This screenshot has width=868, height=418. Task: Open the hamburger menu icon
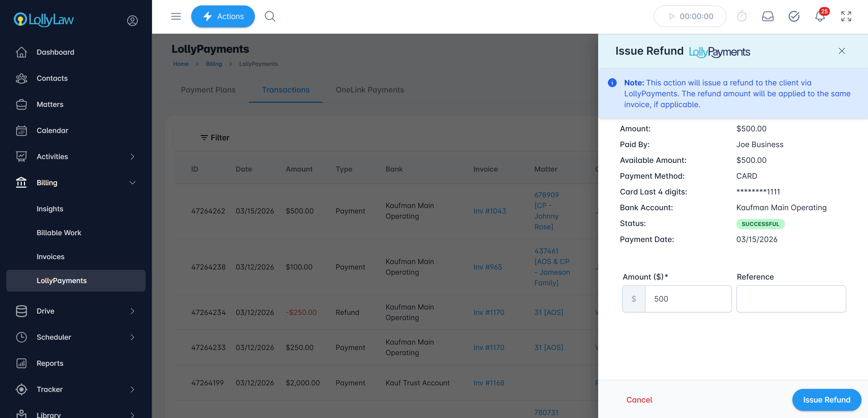[175, 16]
